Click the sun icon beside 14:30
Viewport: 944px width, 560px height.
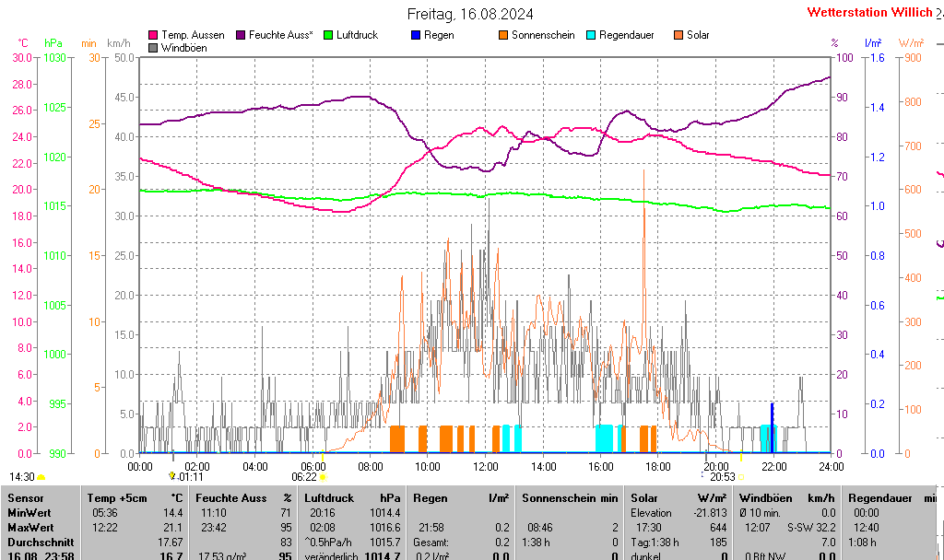pyautogui.click(x=41, y=477)
